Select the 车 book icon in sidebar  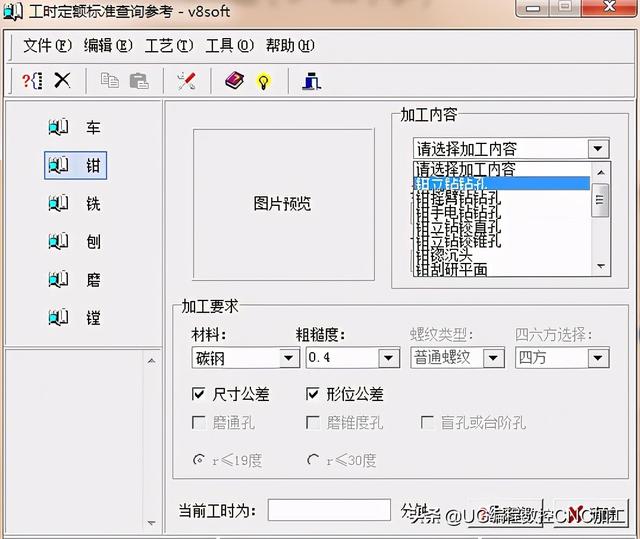[58, 128]
